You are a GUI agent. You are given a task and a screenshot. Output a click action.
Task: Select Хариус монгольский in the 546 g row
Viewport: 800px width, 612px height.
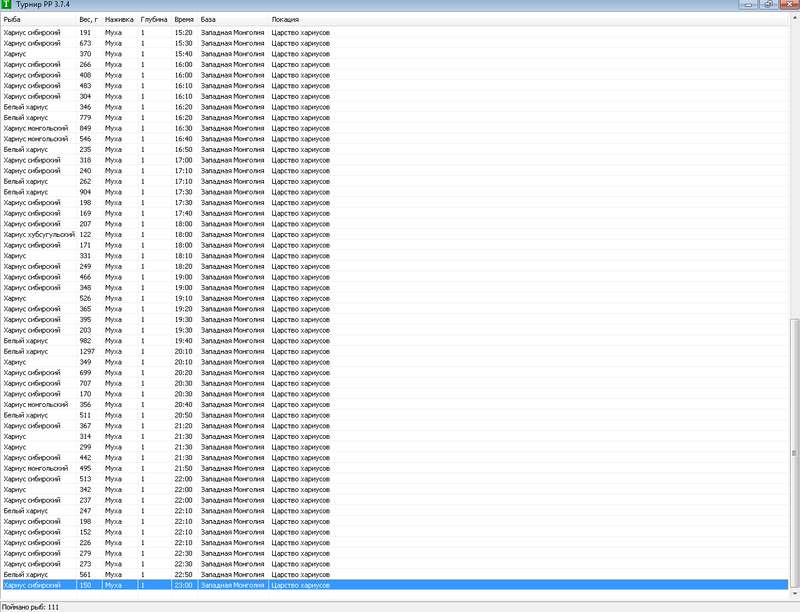[x=36, y=139]
